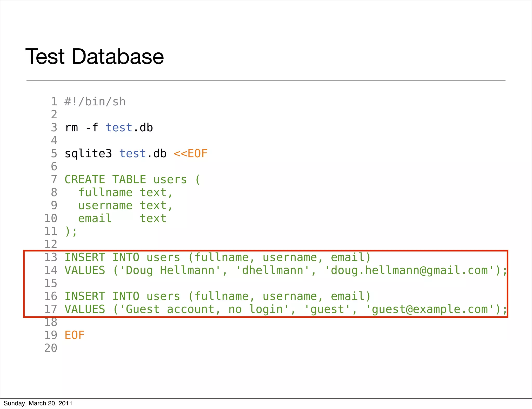
Task: Click the 'fullname text,' column definition
Action: (126, 193)
